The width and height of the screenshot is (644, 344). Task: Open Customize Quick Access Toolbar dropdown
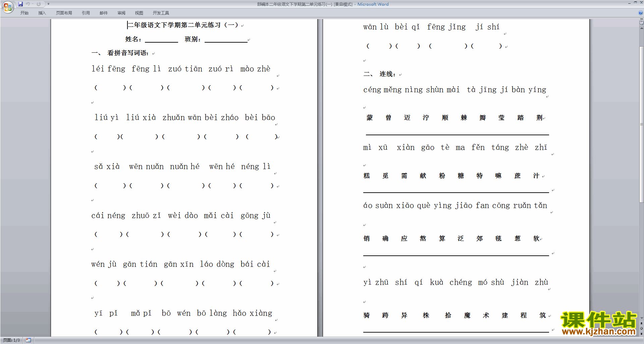pyautogui.click(x=48, y=4)
